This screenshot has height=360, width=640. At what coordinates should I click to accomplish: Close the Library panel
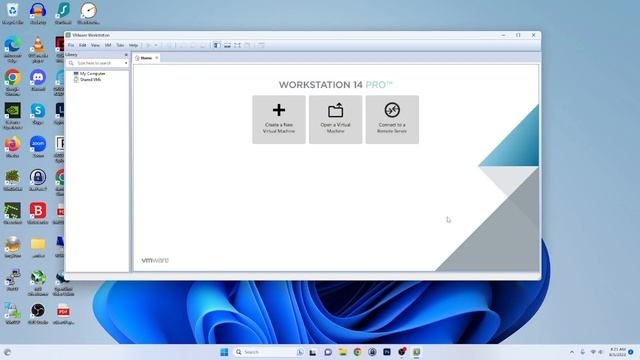126,55
